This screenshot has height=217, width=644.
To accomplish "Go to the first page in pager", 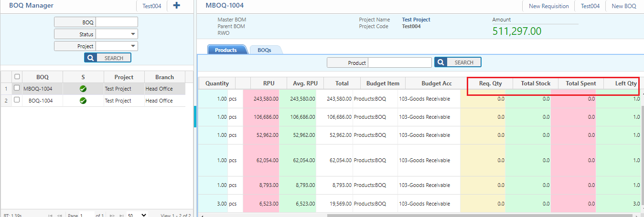I will (x=51, y=216).
